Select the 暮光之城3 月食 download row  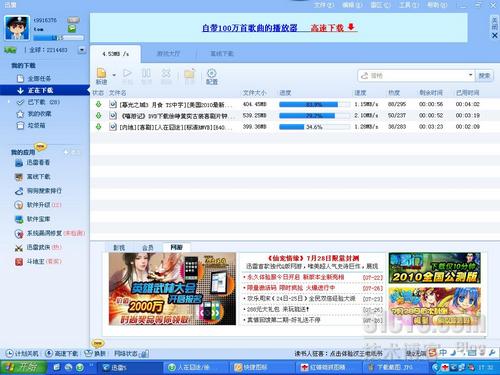(x=295, y=104)
